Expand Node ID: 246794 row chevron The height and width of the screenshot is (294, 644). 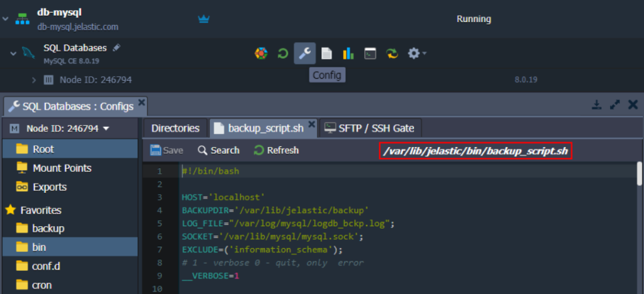tap(34, 80)
